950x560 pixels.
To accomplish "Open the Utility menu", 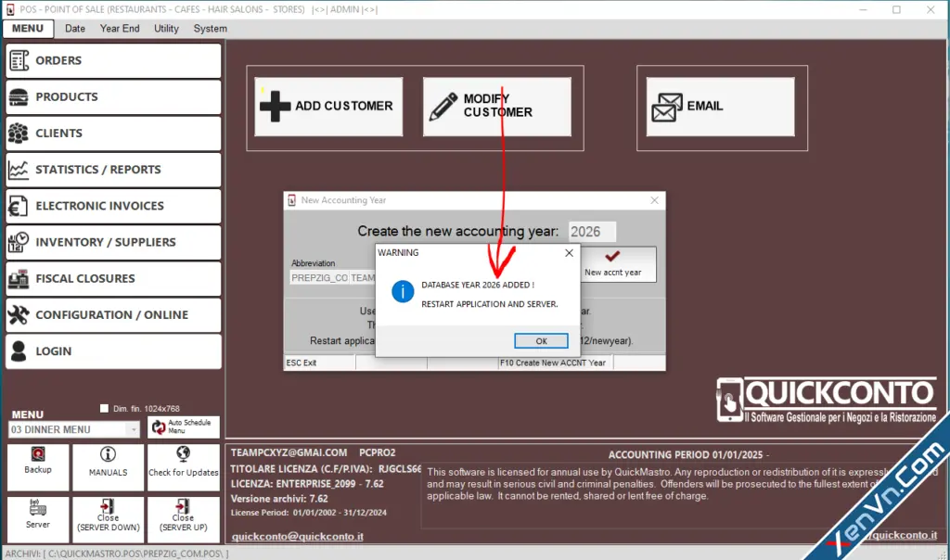I will 166,29.
